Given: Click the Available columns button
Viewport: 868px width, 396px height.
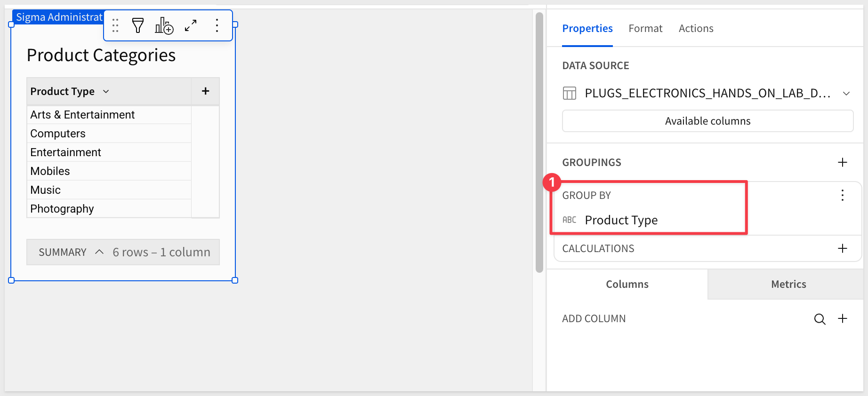Looking at the screenshot, I should click(707, 121).
